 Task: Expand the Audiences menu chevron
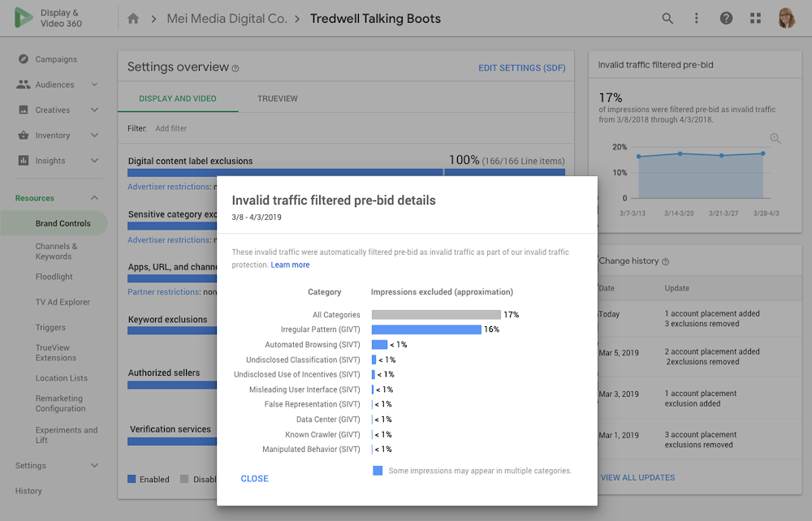pos(94,84)
